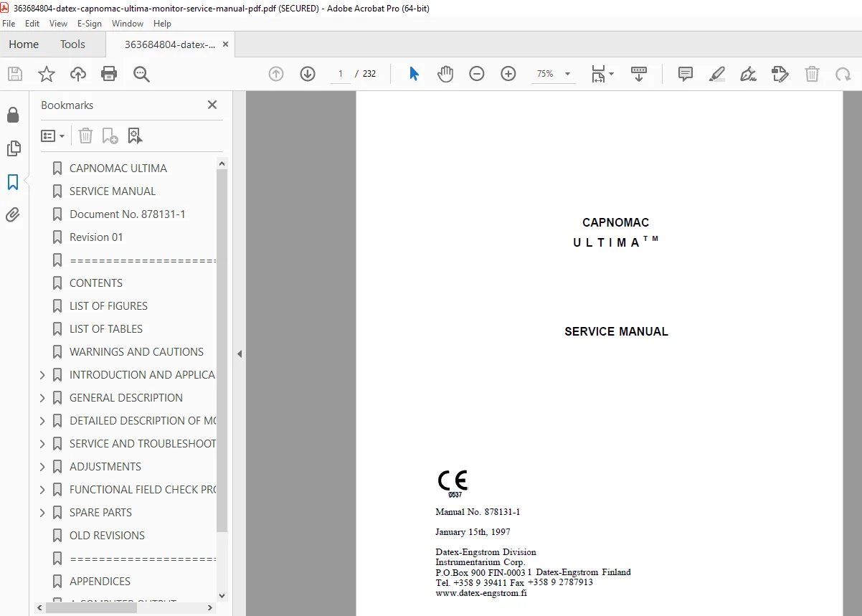Upload file to cloud icon
The width and height of the screenshot is (862, 616).
point(78,74)
